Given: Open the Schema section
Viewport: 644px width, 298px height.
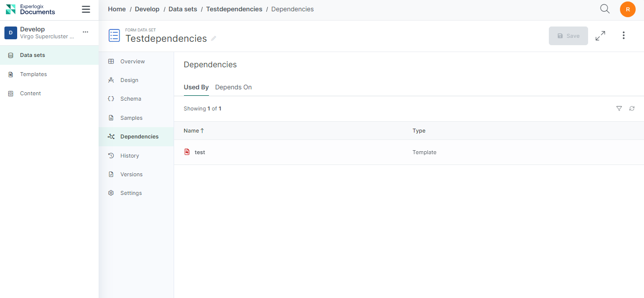Looking at the screenshot, I should pyautogui.click(x=130, y=99).
